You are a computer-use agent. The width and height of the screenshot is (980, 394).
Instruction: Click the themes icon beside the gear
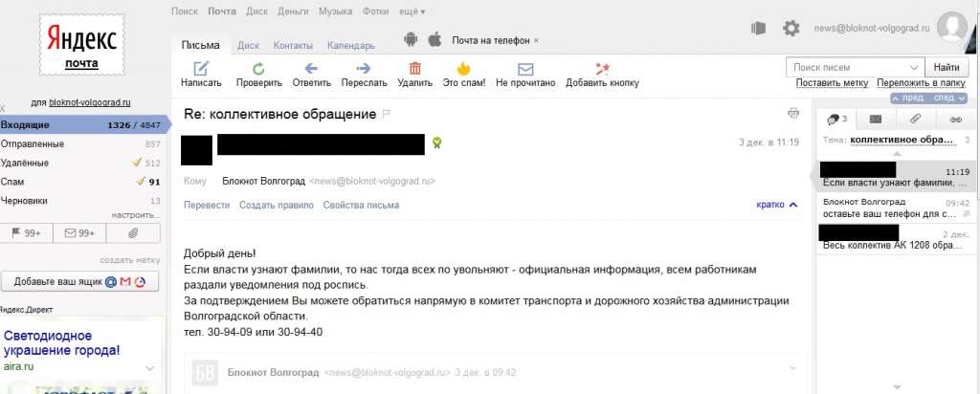tap(758, 28)
